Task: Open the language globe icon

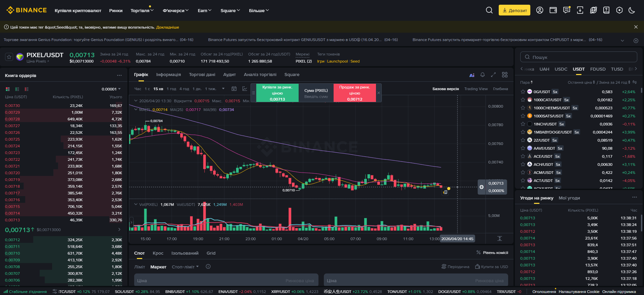Action: [x=594, y=10]
